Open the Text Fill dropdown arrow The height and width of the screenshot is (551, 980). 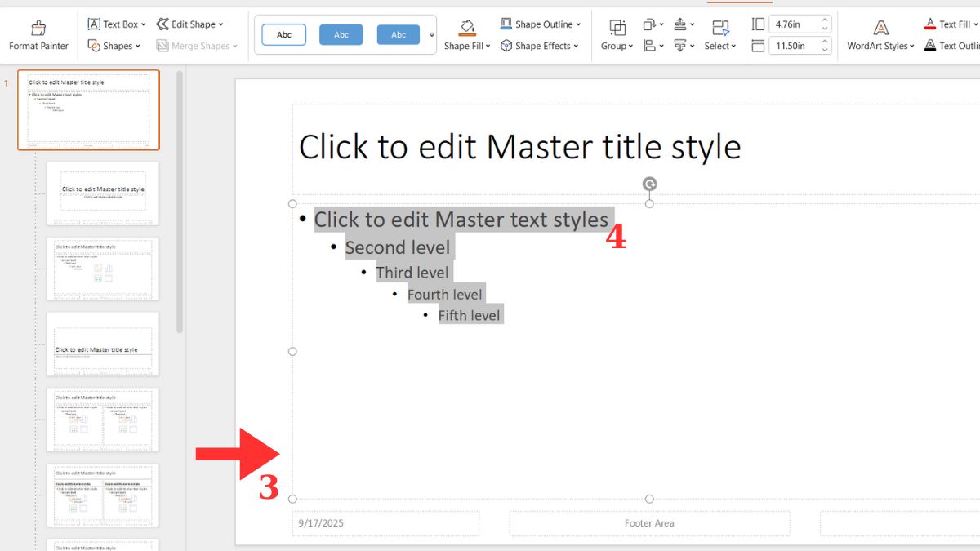(976, 24)
